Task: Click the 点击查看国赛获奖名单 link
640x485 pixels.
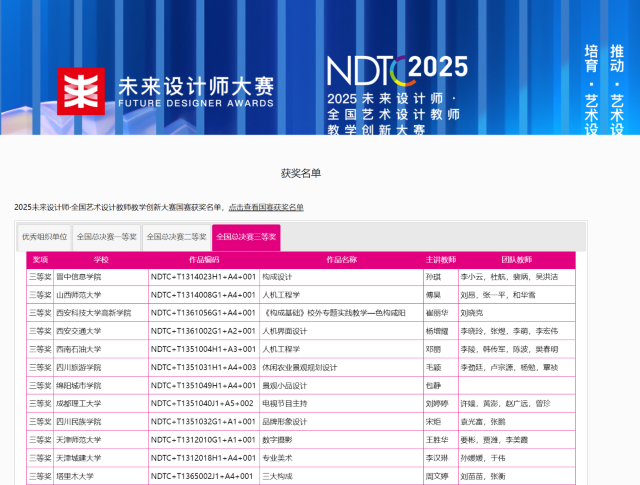Action: tap(266, 207)
